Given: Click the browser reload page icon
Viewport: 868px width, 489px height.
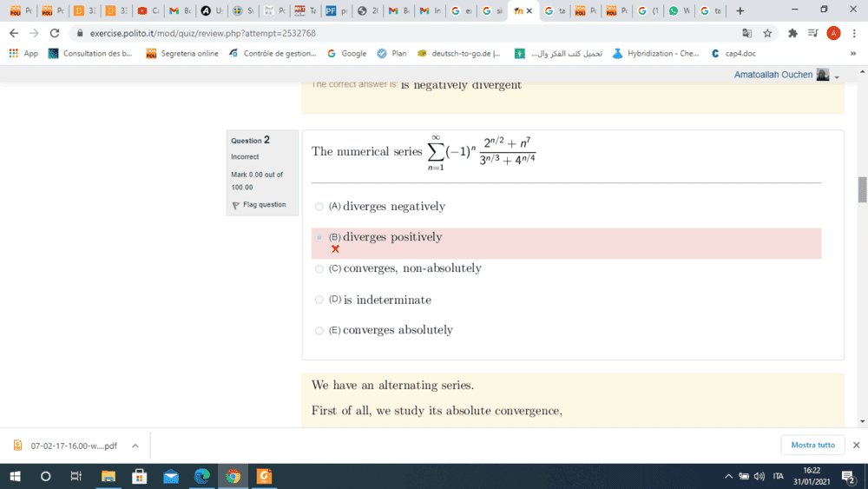Looking at the screenshot, I should tap(55, 33).
